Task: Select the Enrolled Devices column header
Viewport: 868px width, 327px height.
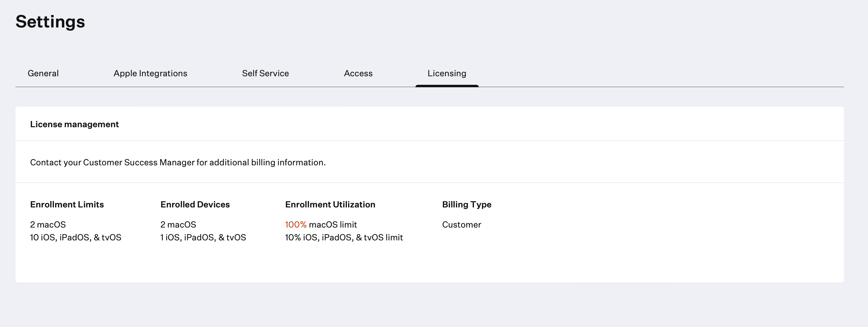Action: [195, 204]
